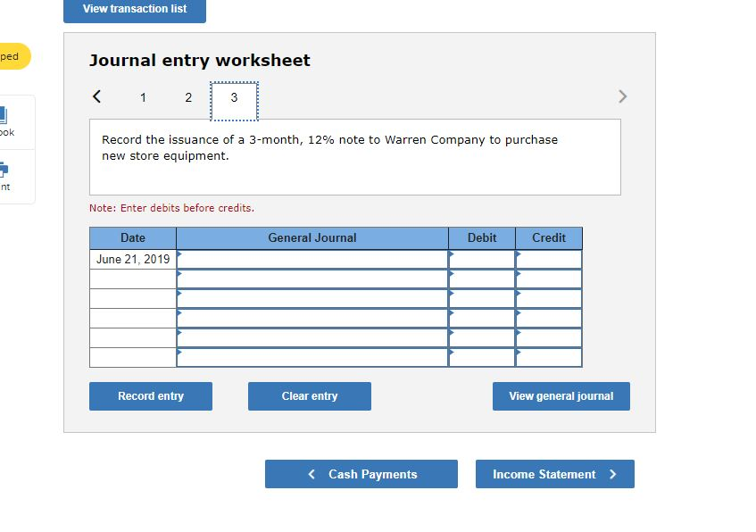The height and width of the screenshot is (532, 756).
Task: Click the right chevron to advance transactions
Action: pos(623,96)
